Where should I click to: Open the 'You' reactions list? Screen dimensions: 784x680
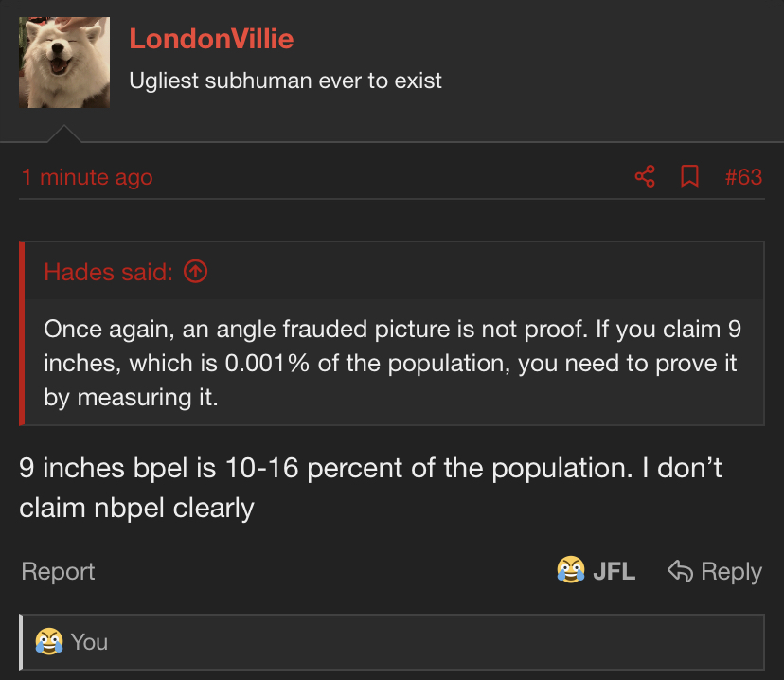(x=392, y=642)
